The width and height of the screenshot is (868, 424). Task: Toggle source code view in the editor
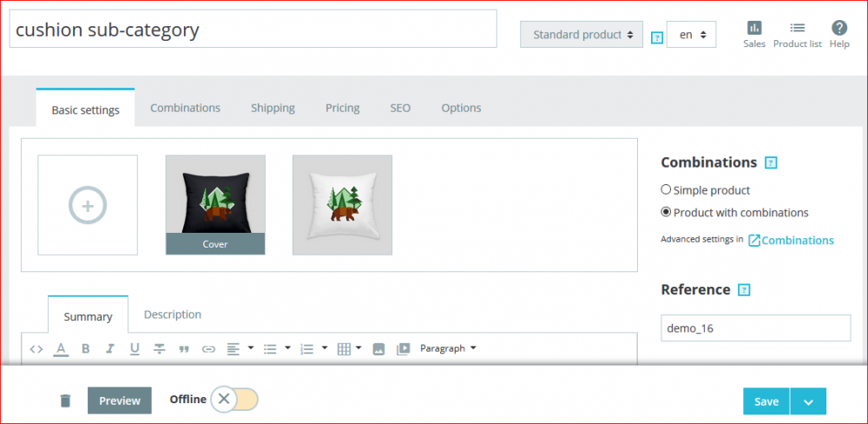tap(36, 349)
